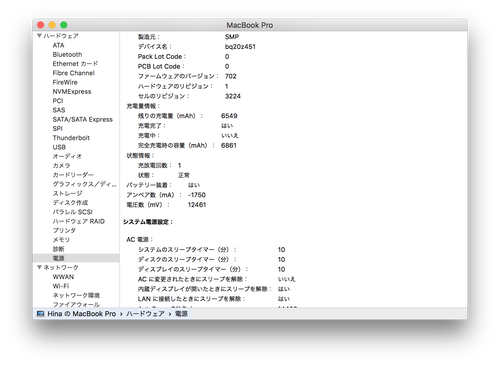Select Bluetooth in the hardware list
500x366 pixels.
67,54
